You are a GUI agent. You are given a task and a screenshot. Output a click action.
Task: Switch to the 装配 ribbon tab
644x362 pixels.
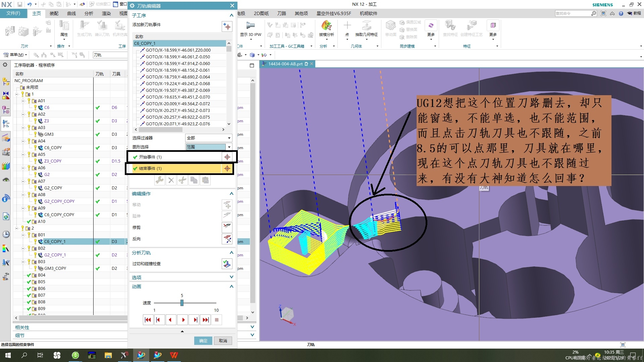click(x=54, y=13)
